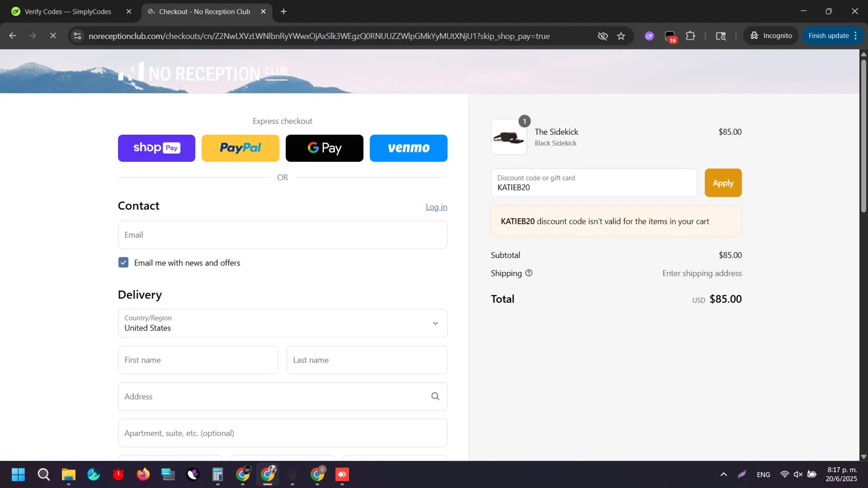Click the Incognito profile indicator
This screenshot has height=488, width=868.
pyautogui.click(x=771, y=36)
